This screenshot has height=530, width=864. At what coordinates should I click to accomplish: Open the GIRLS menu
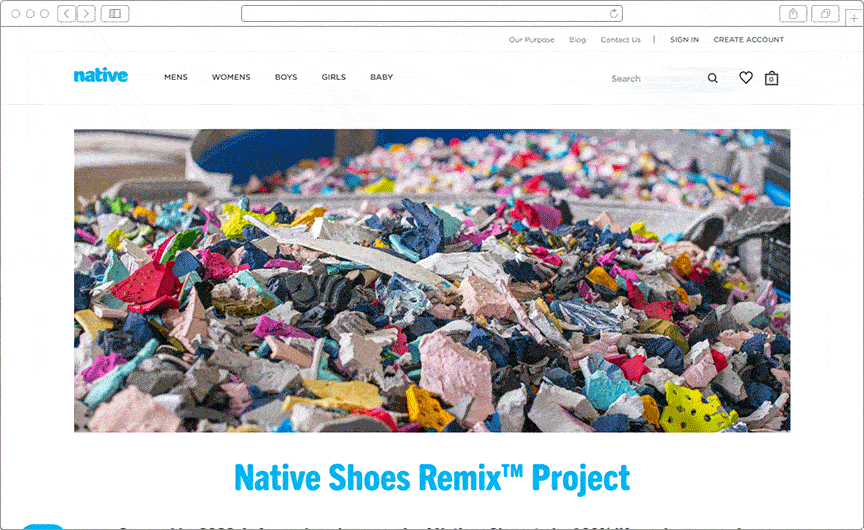pyautogui.click(x=334, y=77)
